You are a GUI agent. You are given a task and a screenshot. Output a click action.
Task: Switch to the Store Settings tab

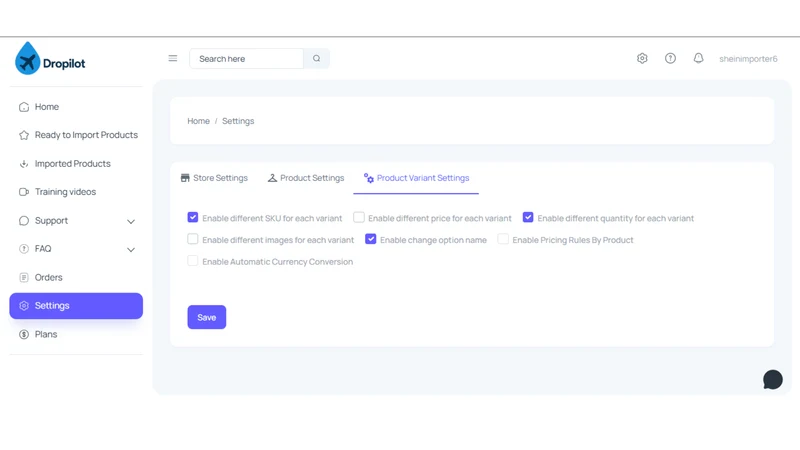coord(214,178)
